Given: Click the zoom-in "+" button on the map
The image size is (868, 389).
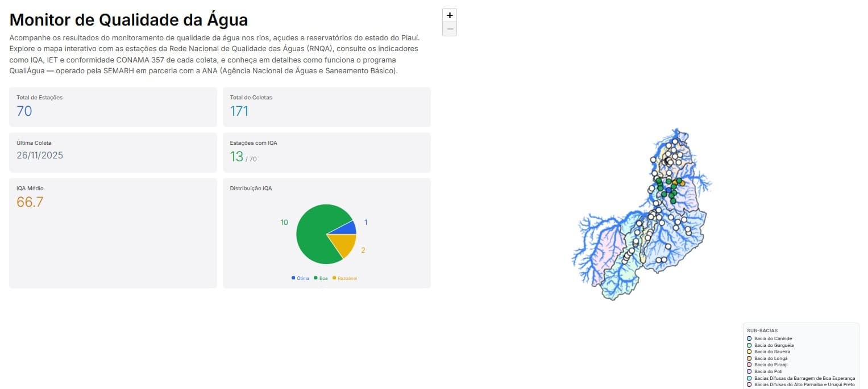Looking at the screenshot, I should [449, 14].
